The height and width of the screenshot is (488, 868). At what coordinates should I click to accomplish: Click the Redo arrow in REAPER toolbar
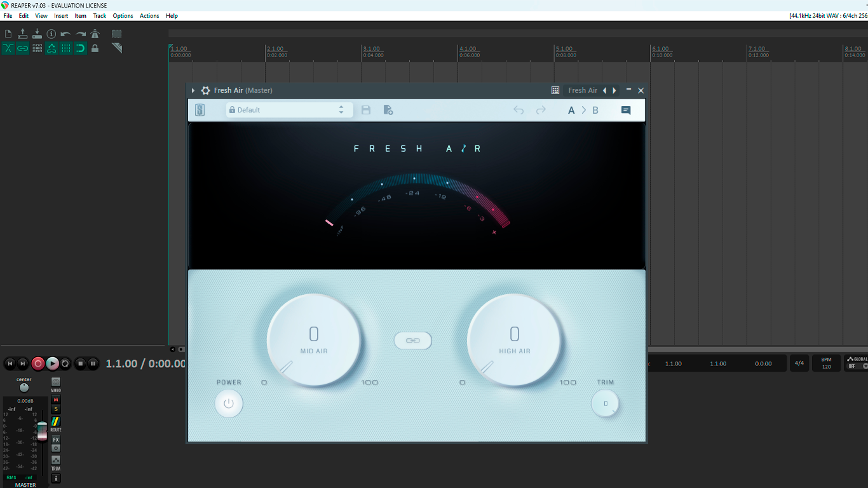(x=81, y=34)
